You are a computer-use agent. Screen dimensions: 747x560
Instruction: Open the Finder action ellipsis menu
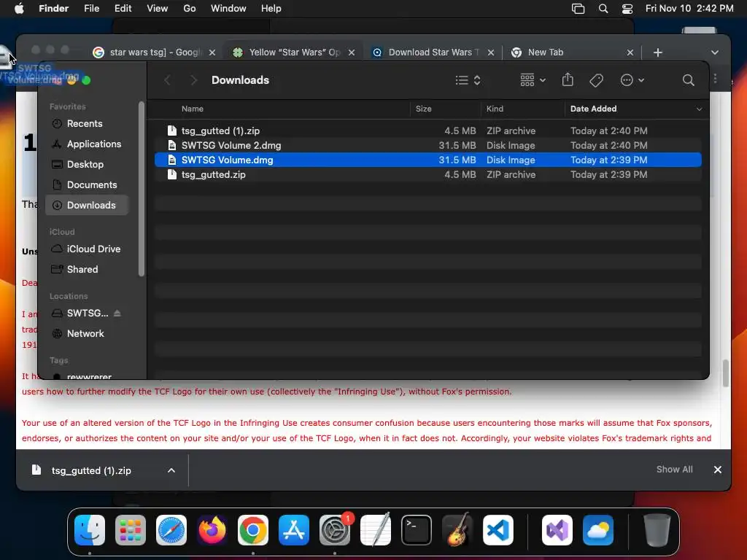point(632,80)
